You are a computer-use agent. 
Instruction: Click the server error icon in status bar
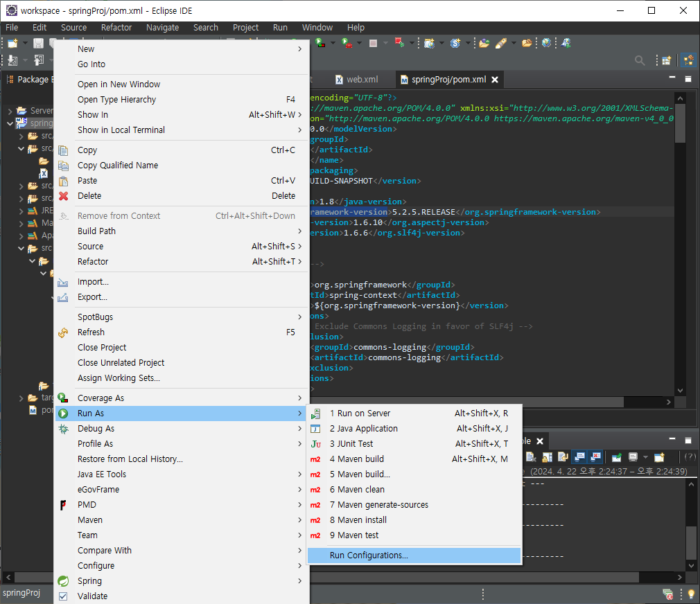668,594
